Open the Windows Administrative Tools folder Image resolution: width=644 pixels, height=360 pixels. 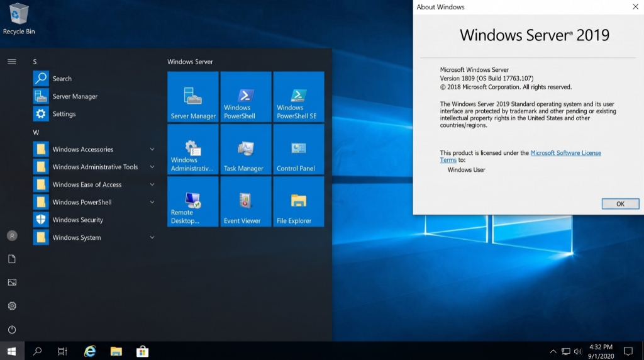click(x=94, y=167)
